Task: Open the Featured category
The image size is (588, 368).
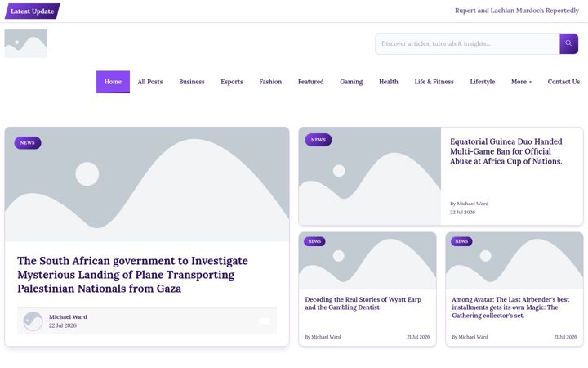Action: pyautogui.click(x=310, y=82)
